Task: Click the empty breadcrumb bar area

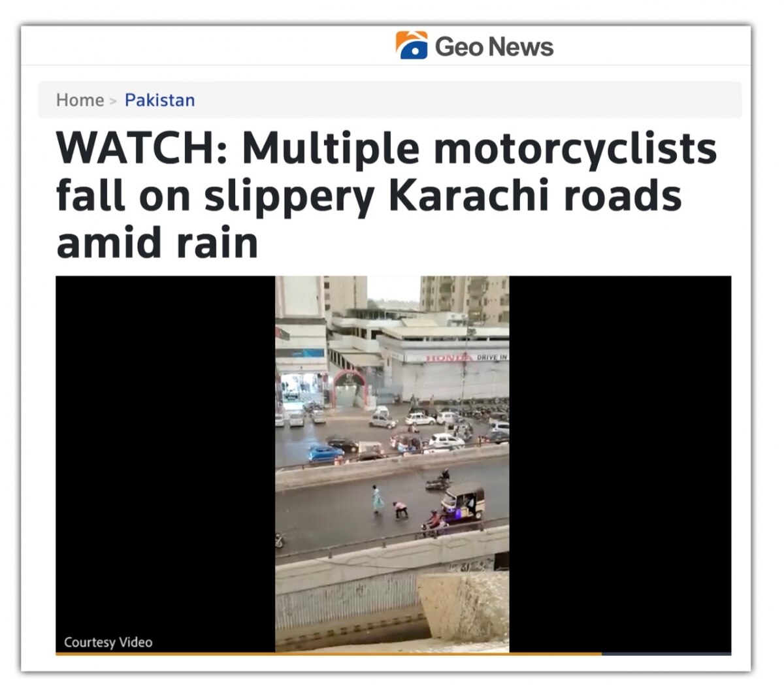Action: pos(467,100)
